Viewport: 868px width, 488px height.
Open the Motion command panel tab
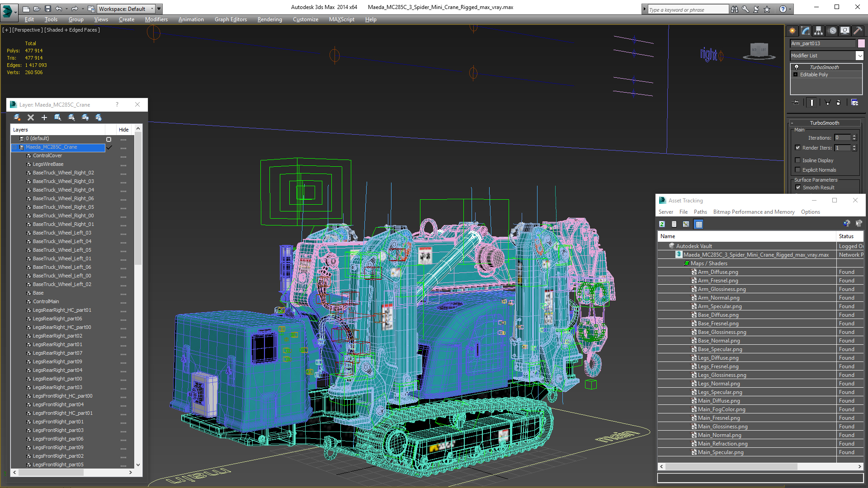832,31
